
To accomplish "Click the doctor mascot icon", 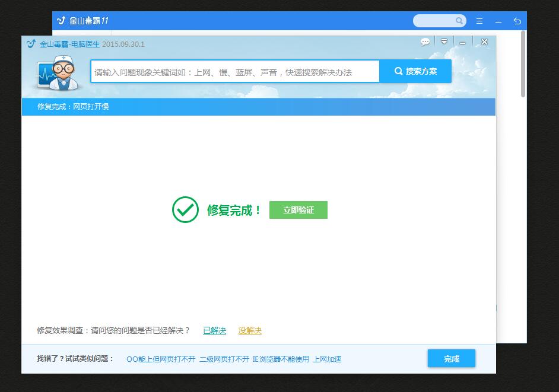I will tap(58, 73).
